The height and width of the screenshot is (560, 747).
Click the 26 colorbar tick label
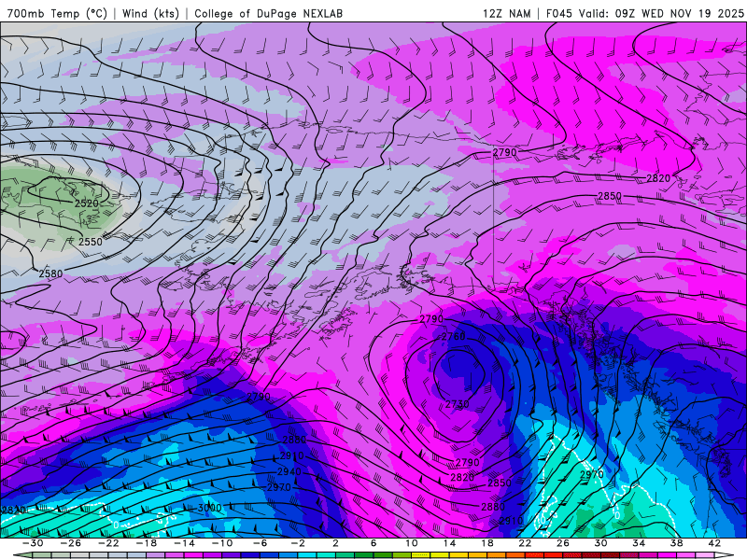pyautogui.click(x=563, y=543)
